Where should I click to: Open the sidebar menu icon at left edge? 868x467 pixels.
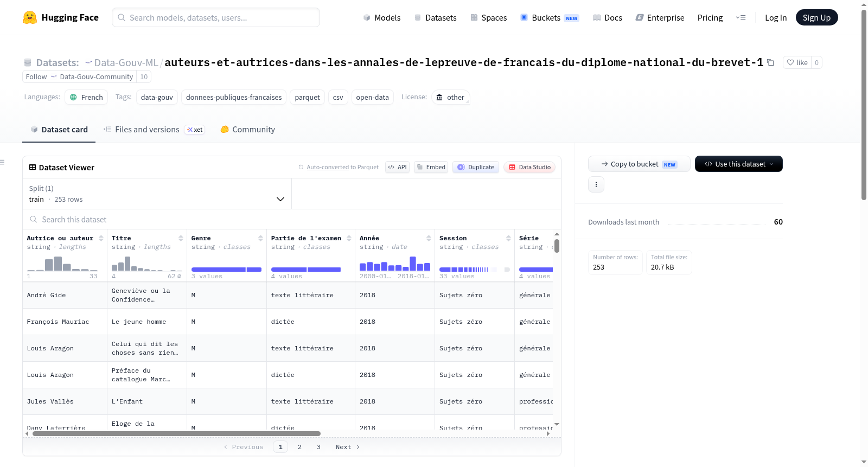[x=2, y=162]
